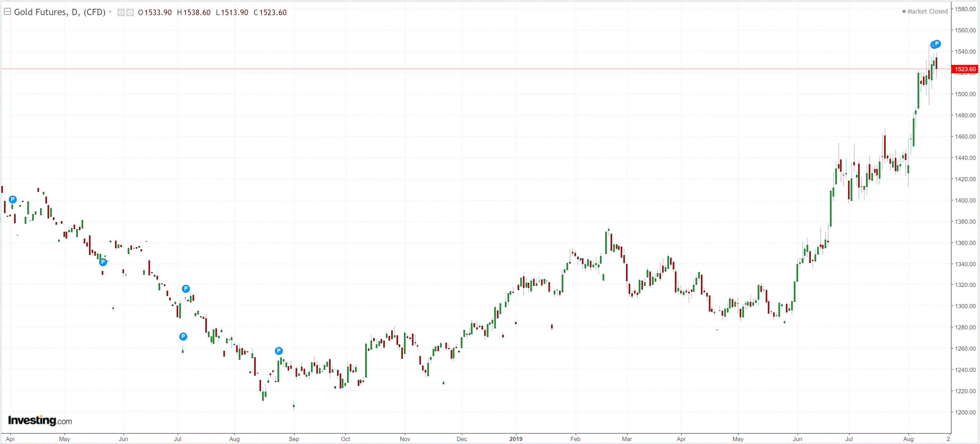
Task: Select the lower P marker in July 2018
Action: coord(183,337)
